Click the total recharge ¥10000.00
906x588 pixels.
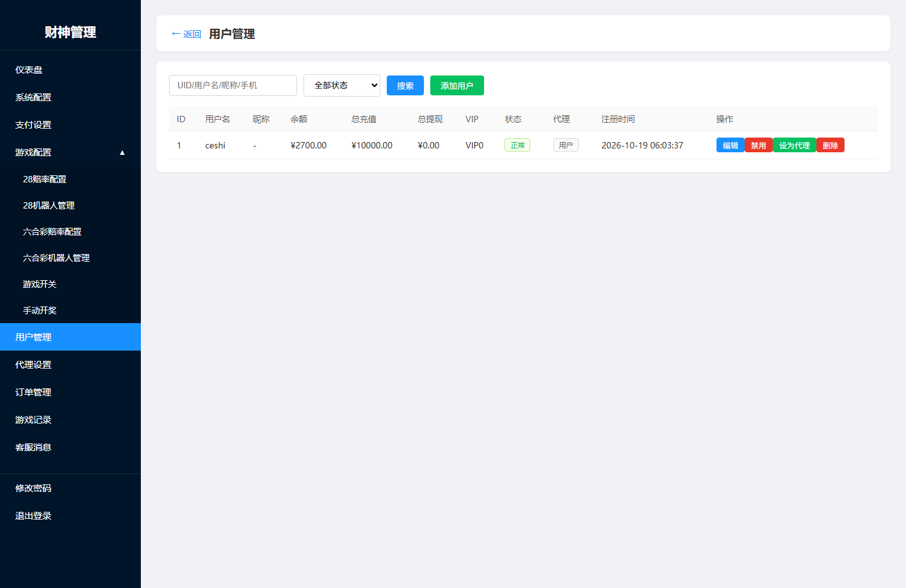click(x=372, y=145)
